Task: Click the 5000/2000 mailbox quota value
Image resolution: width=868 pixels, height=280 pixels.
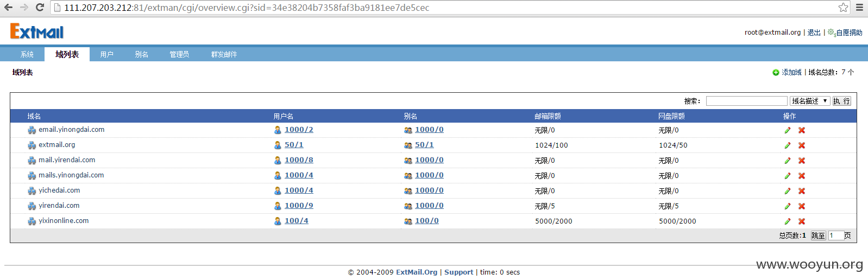Action: point(553,221)
